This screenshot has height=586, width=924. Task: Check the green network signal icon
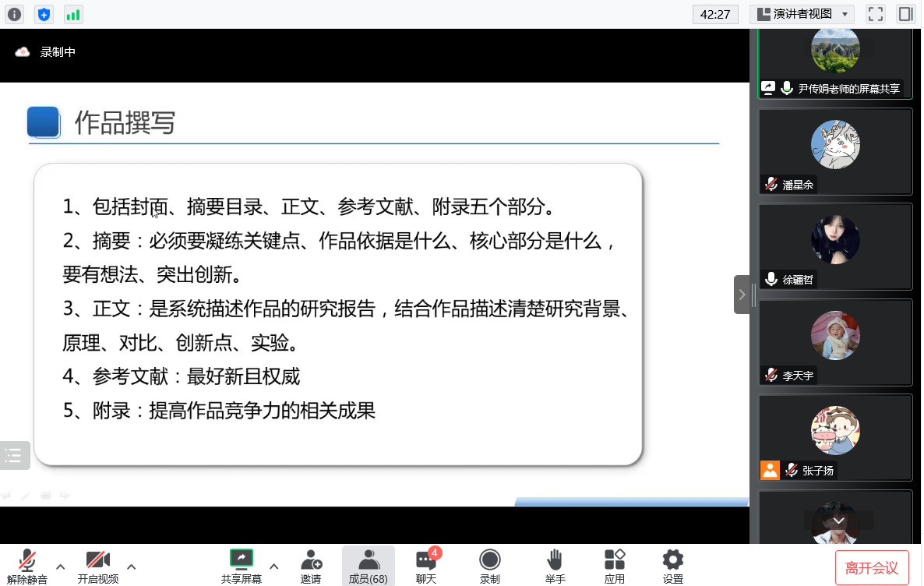tap(73, 14)
